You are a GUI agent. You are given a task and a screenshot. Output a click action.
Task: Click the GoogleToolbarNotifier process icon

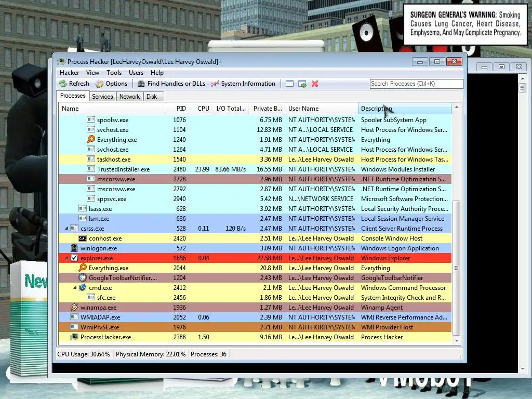[x=83, y=277]
